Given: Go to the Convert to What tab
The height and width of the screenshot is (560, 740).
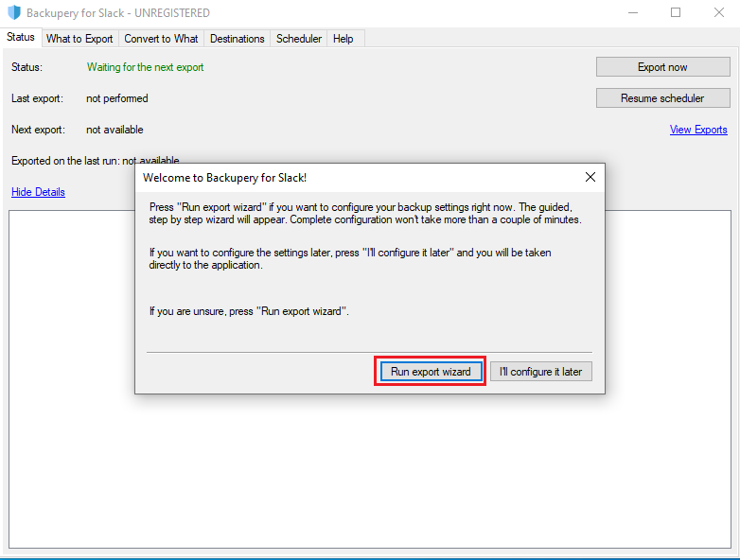Looking at the screenshot, I should tap(161, 39).
